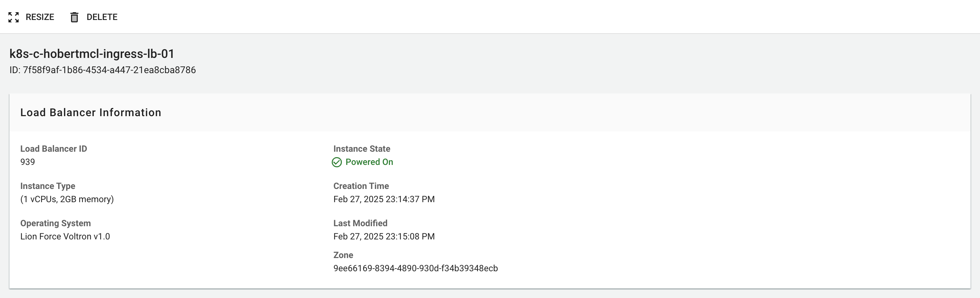Image resolution: width=980 pixels, height=298 pixels.
Task: Click the Load Balancer Information header
Action: 91,112
